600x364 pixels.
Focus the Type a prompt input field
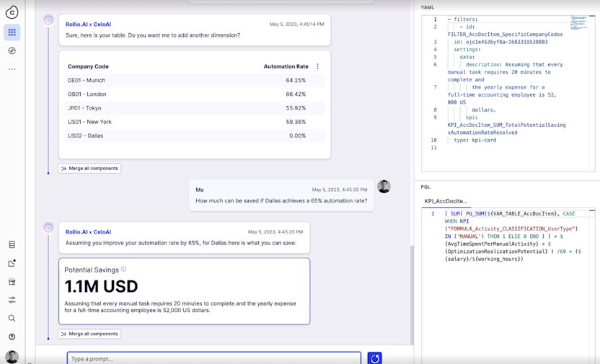214,359
